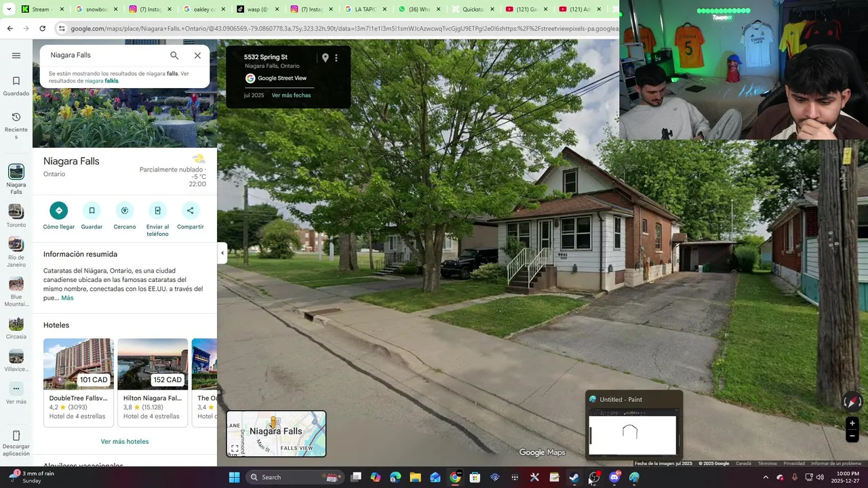Image resolution: width=868 pixels, height=488 pixels.
Task: Select Villavice... in recent places sidebar
Action: (x=16, y=361)
